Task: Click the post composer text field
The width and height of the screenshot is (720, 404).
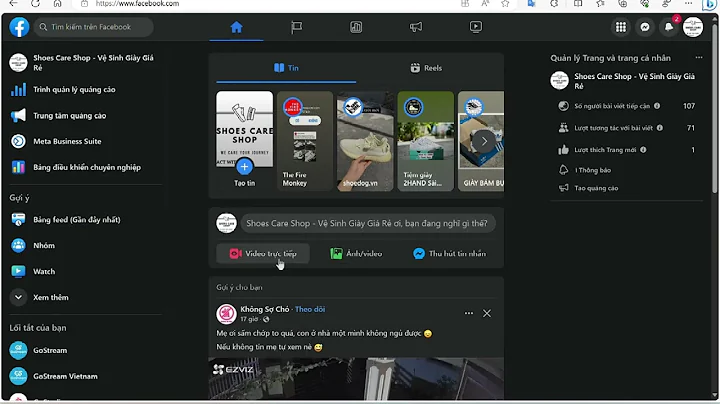Action: pyautogui.click(x=368, y=224)
